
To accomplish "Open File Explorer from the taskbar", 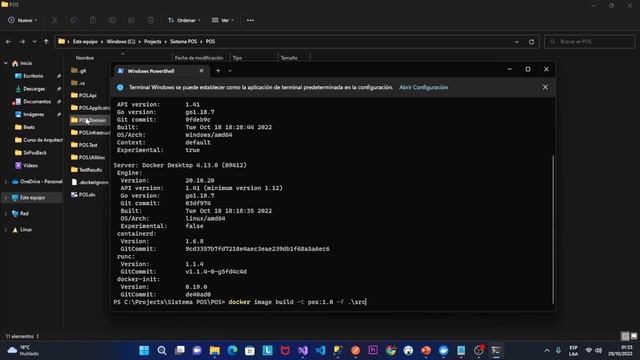I will (214, 351).
